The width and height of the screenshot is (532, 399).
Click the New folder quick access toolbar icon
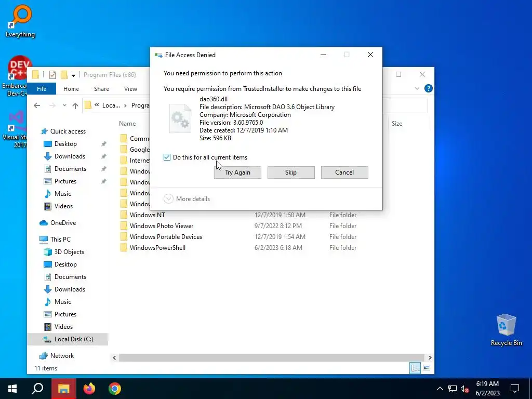pos(64,75)
